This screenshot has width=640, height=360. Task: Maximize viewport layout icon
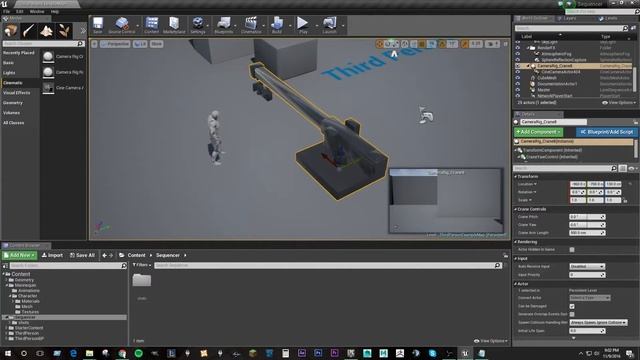coord(505,44)
